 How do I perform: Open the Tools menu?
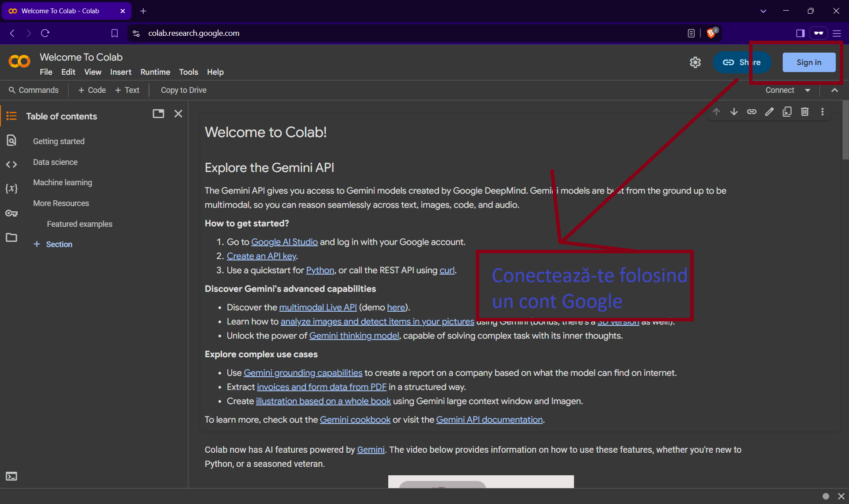pyautogui.click(x=188, y=72)
